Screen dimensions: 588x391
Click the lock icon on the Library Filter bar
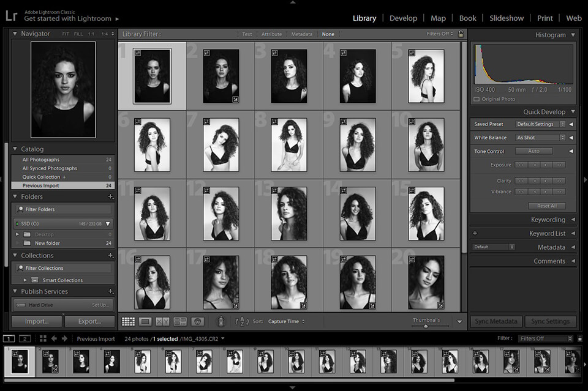461,34
